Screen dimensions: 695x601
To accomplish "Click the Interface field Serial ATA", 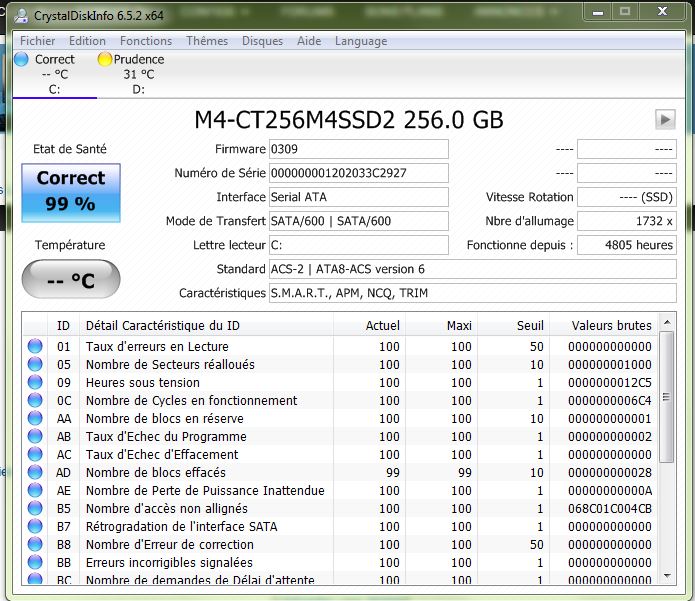I will point(359,197).
